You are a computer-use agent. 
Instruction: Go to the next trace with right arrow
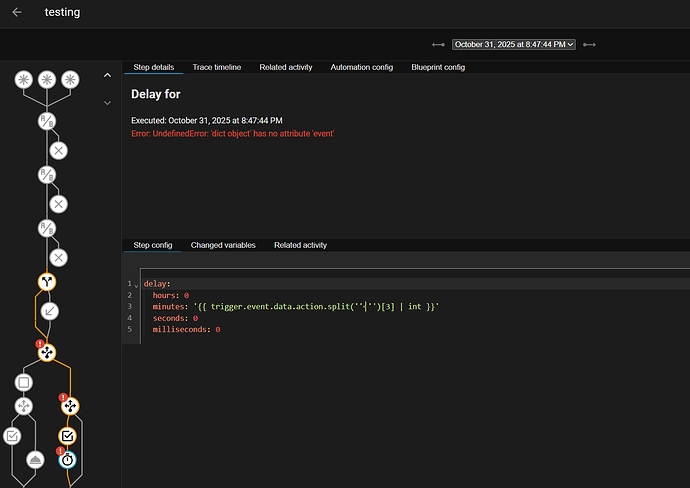[x=590, y=44]
